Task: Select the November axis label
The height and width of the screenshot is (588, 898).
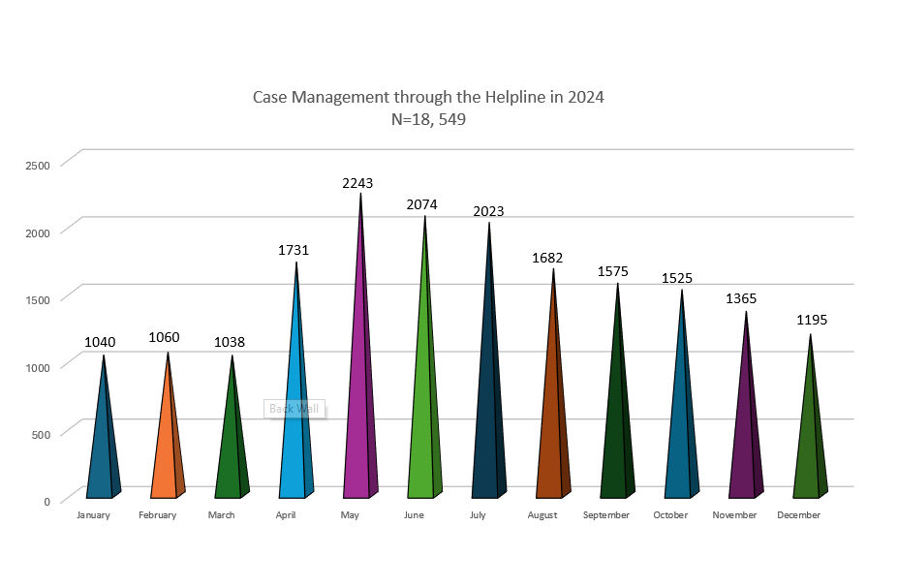Action: pyautogui.click(x=735, y=515)
